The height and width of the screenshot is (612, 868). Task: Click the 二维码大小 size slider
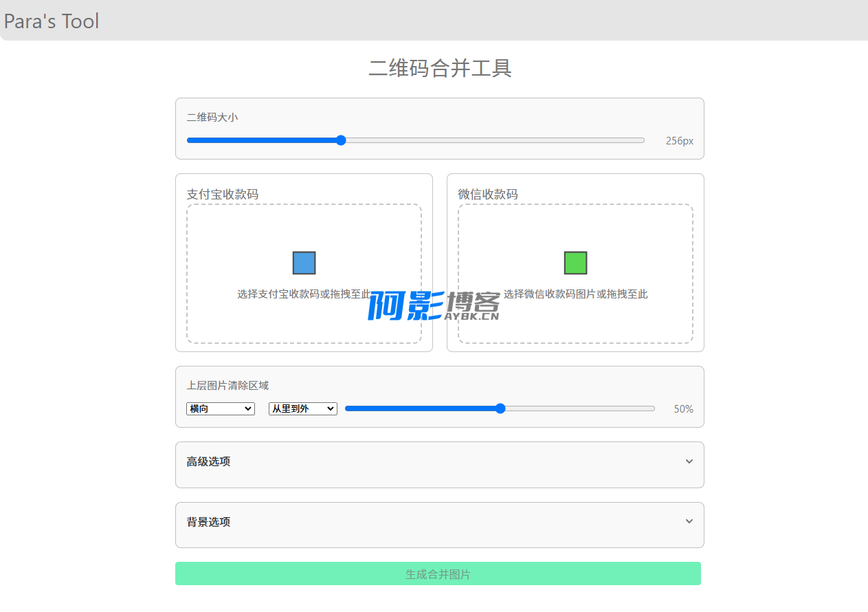(416, 140)
